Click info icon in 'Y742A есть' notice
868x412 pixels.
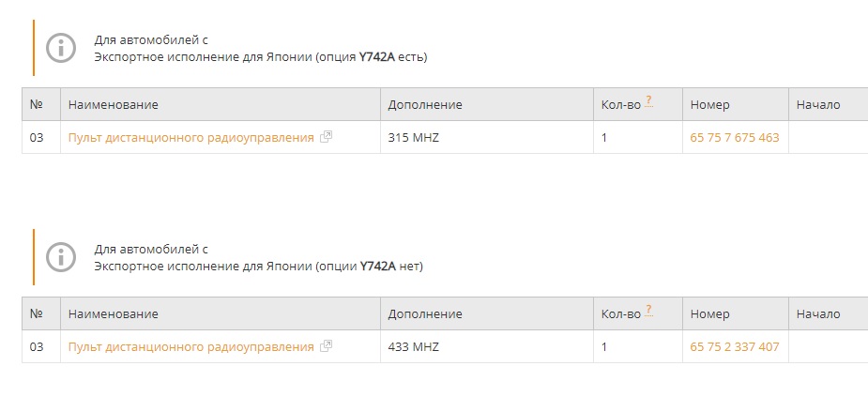(61, 48)
